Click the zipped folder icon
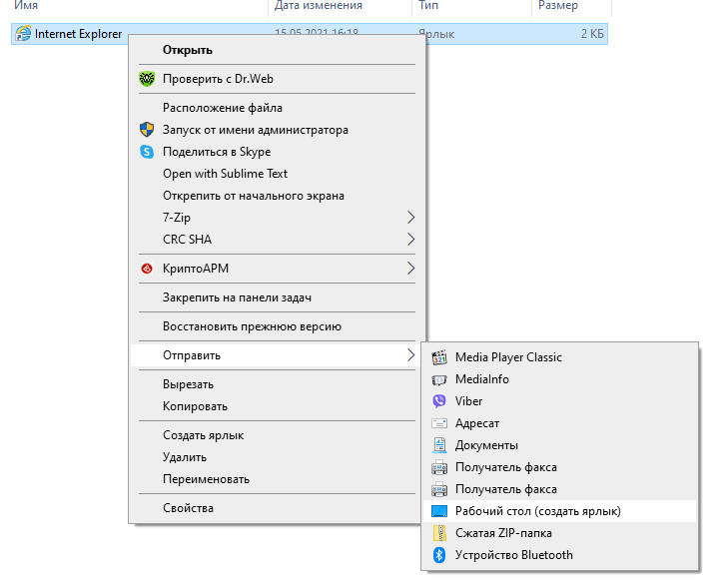The width and height of the screenshot is (720, 588). point(439,533)
